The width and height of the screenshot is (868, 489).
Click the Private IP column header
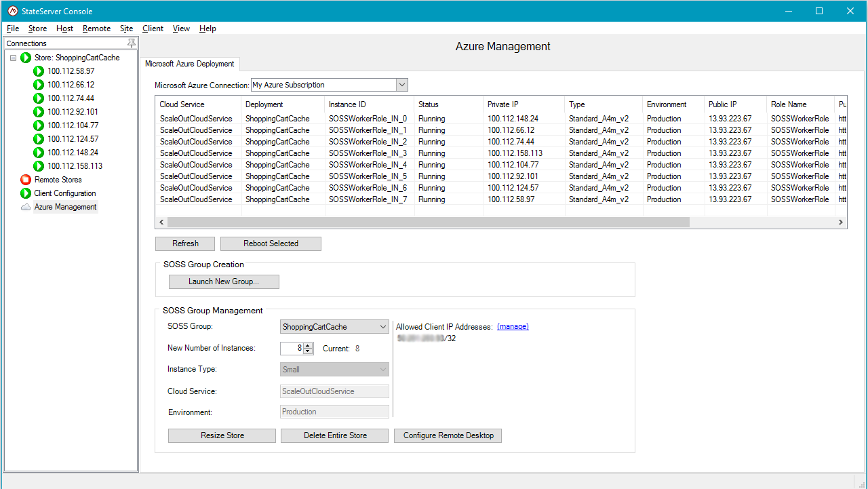(x=524, y=104)
